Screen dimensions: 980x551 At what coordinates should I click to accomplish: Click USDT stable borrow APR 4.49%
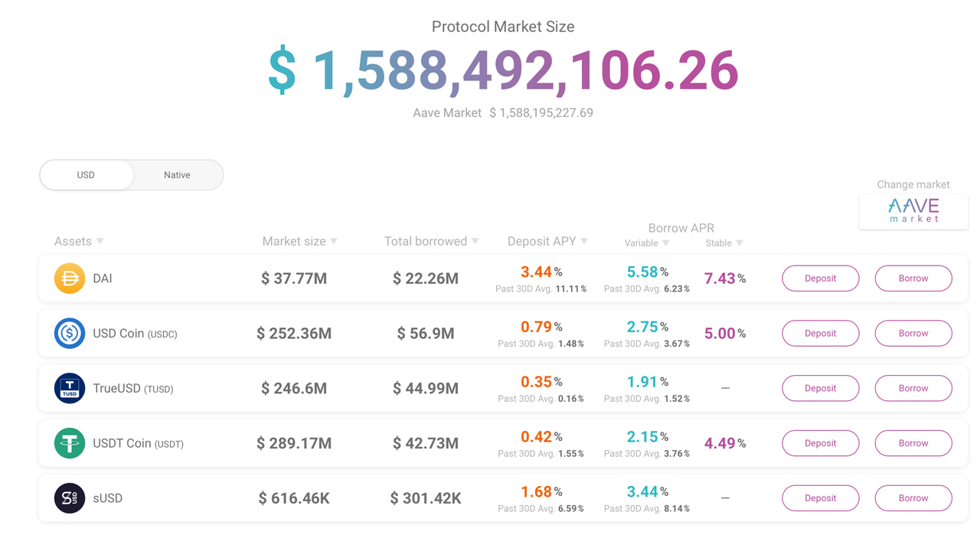[x=725, y=443]
